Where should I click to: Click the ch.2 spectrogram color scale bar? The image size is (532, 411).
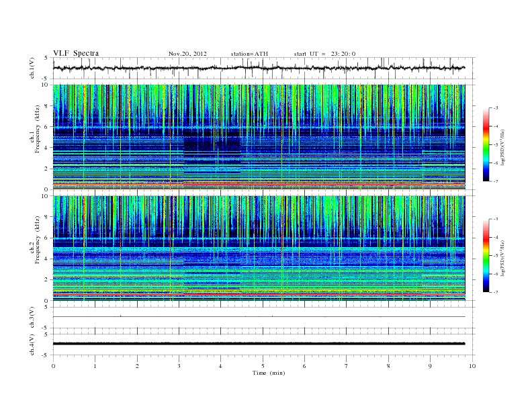(x=486, y=256)
